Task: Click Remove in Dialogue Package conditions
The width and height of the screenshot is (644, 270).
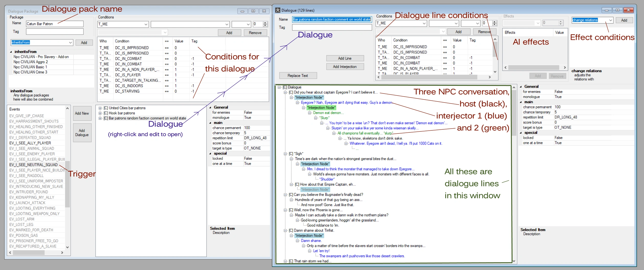Action: (x=255, y=33)
